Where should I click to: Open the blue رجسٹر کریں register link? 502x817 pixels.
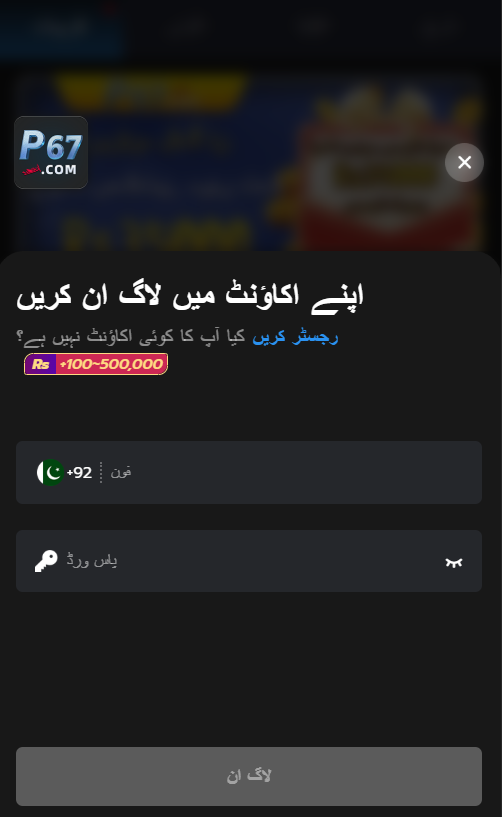[x=296, y=337]
